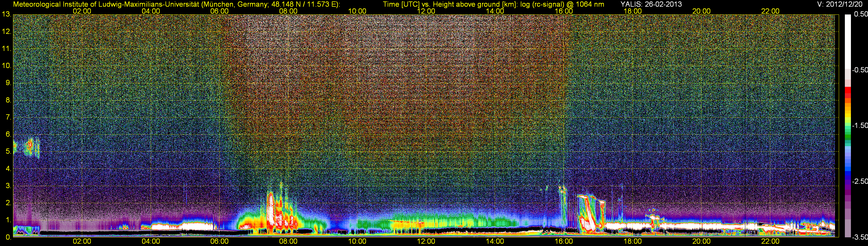This screenshot has width=868, height=246.
Task: Click the 16:00 label on the bottom time axis
Action: tap(564, 241)
